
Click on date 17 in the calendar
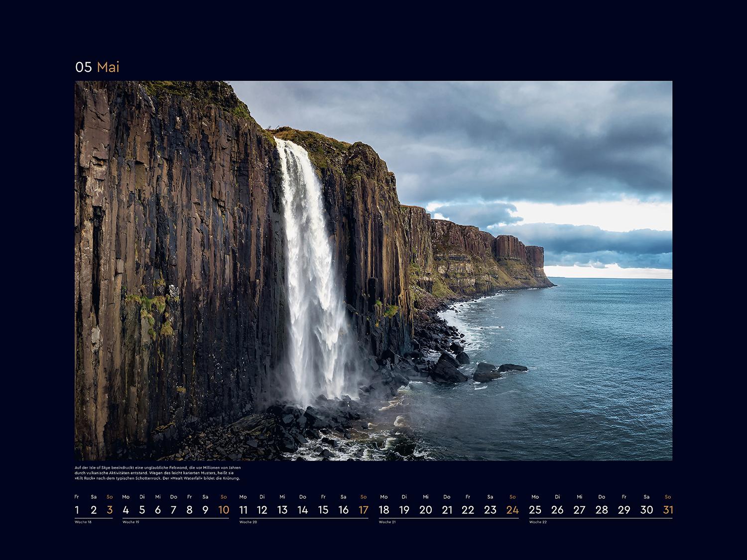(x=363, y=510)
